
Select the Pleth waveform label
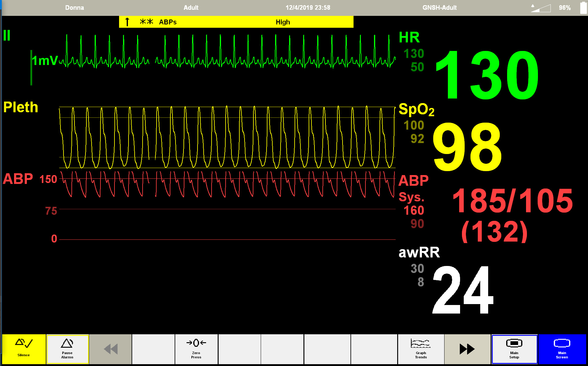tap(21, 107)
